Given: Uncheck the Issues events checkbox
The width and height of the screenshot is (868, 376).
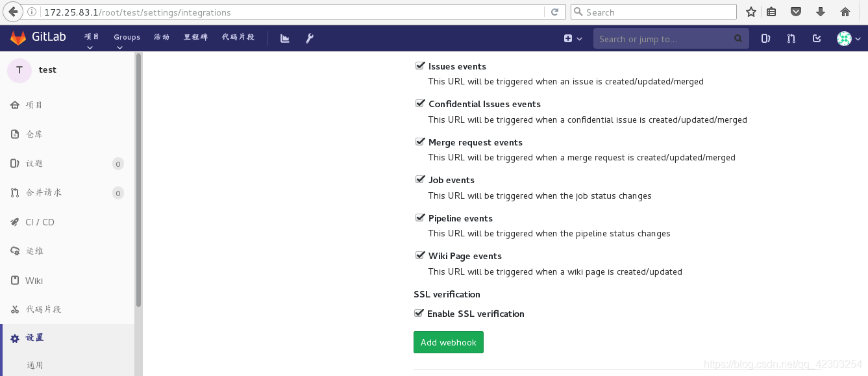Looking at the screenshot, I should [420, 66].
